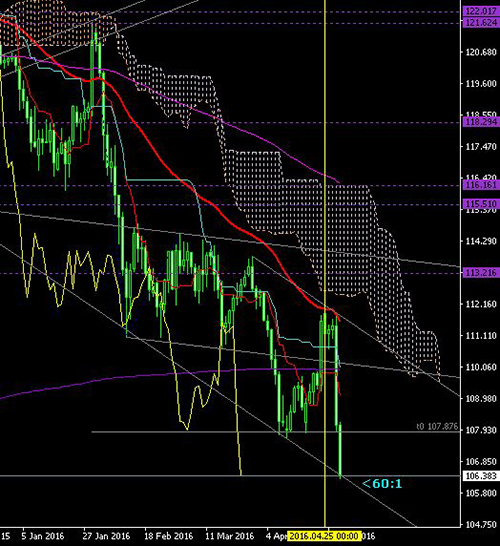The width and height of the screenshot is (500, 546).
Task: Click the 115.510 purple price tag
Action: tap(481, 204)
